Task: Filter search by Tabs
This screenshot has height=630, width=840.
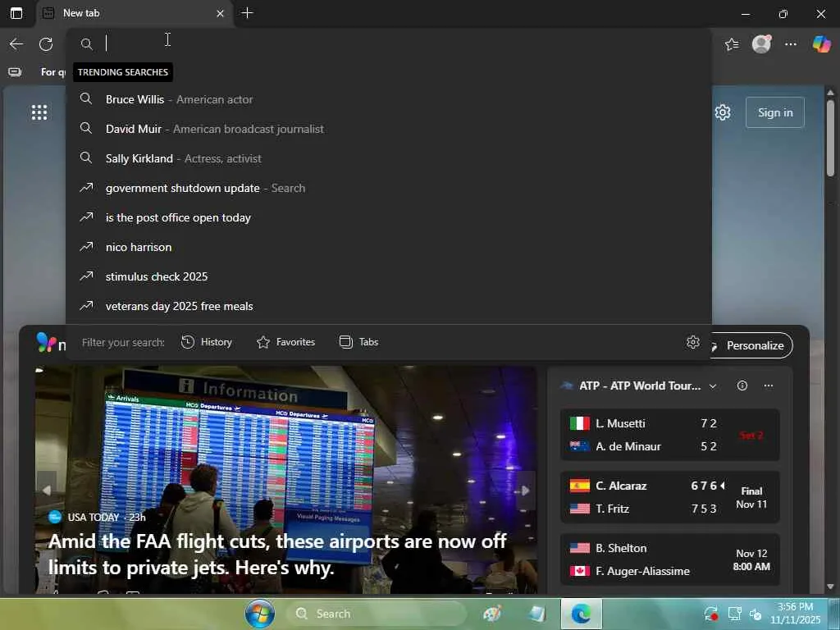Action: pos(359,342)
